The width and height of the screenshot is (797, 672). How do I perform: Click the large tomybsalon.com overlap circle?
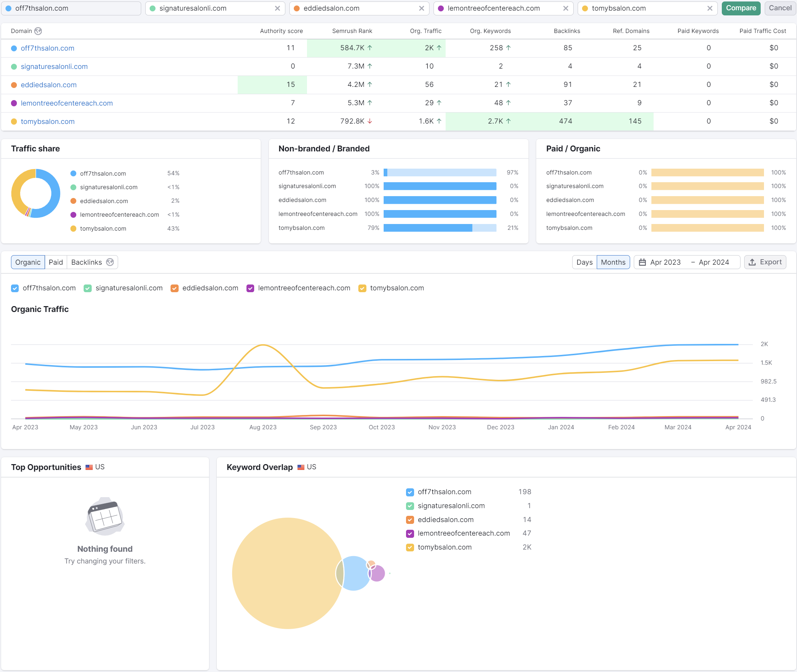coord(287,573)
